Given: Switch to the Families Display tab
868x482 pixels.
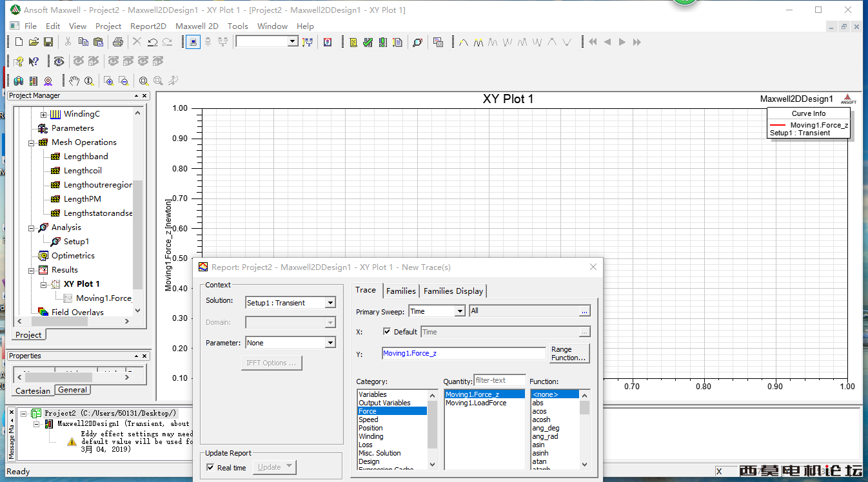Looking at the screenshot, I should click(x=453, y=291).
